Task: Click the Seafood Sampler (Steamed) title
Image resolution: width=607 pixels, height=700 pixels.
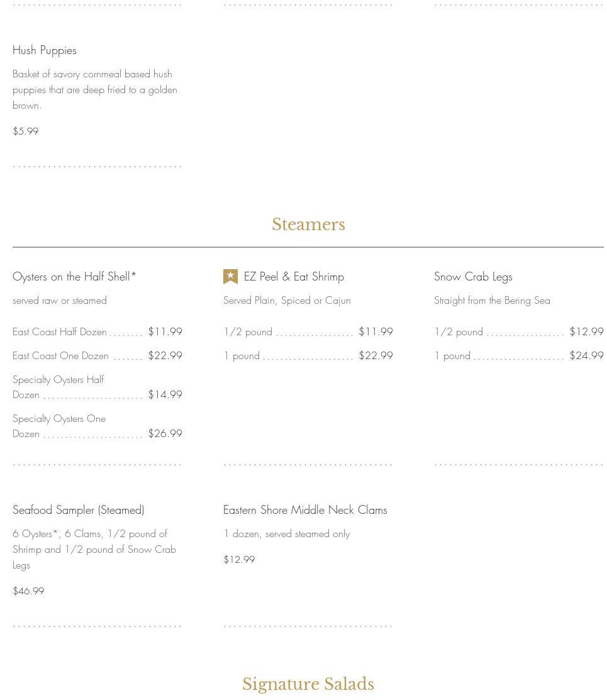Action: tap(79, 510)
